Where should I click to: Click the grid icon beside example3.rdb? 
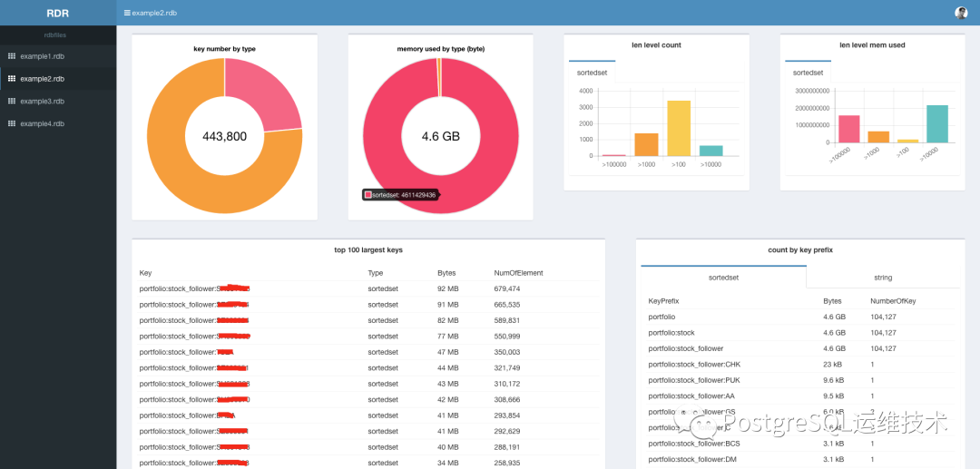(11, 102)
